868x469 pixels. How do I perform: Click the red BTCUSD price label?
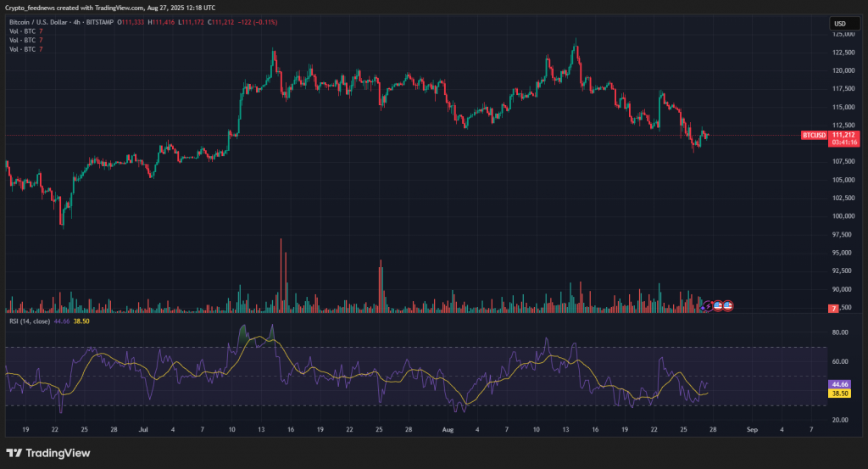(815, 135)
